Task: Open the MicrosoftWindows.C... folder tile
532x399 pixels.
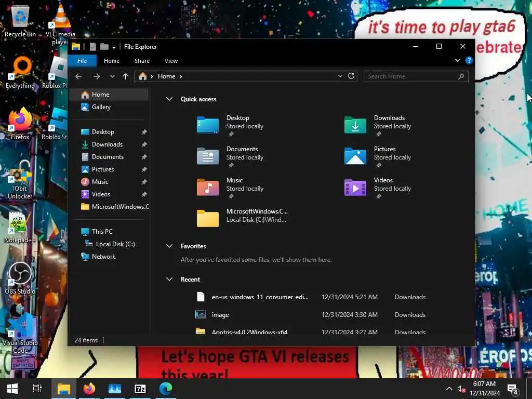Action: (x=242, y=218)
